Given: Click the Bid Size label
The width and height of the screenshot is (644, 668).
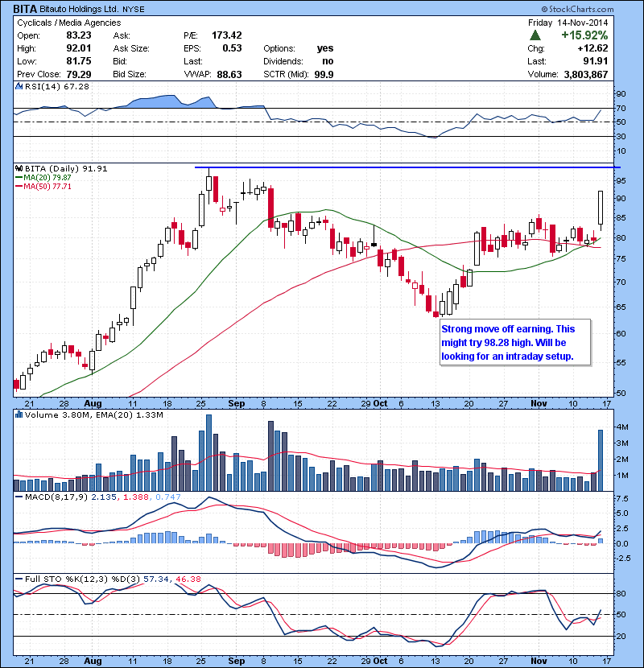Looking at the screenshot, I should point(130,74).
